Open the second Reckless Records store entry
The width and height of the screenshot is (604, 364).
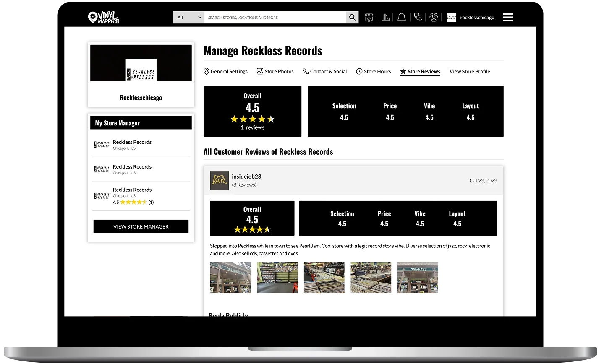click(x=141, y=169)
